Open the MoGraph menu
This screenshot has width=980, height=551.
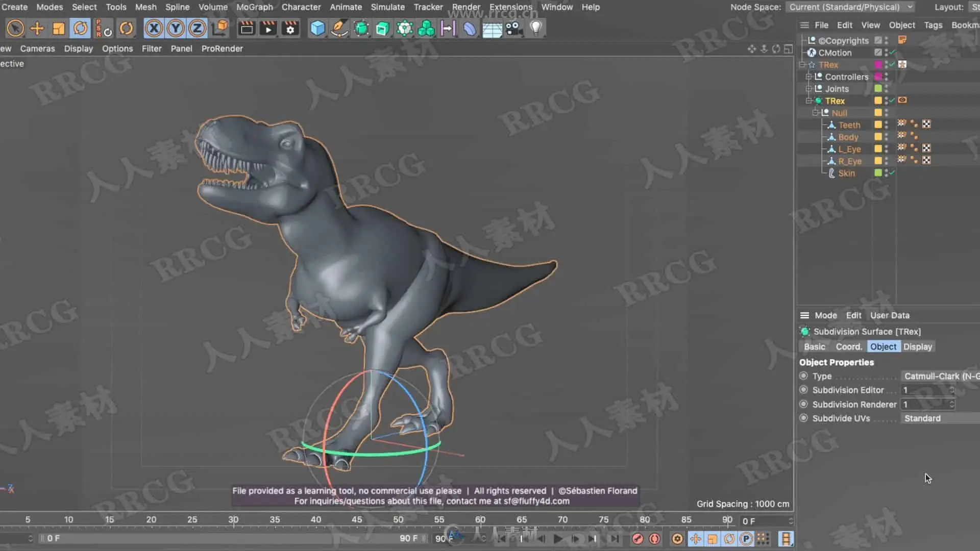click(254, 7)
